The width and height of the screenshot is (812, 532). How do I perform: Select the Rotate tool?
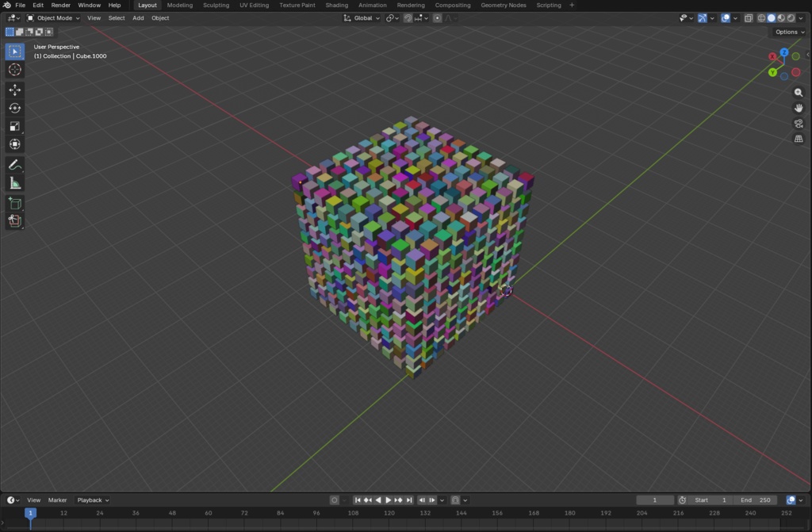pyautogui.click(x=14, y=108)
